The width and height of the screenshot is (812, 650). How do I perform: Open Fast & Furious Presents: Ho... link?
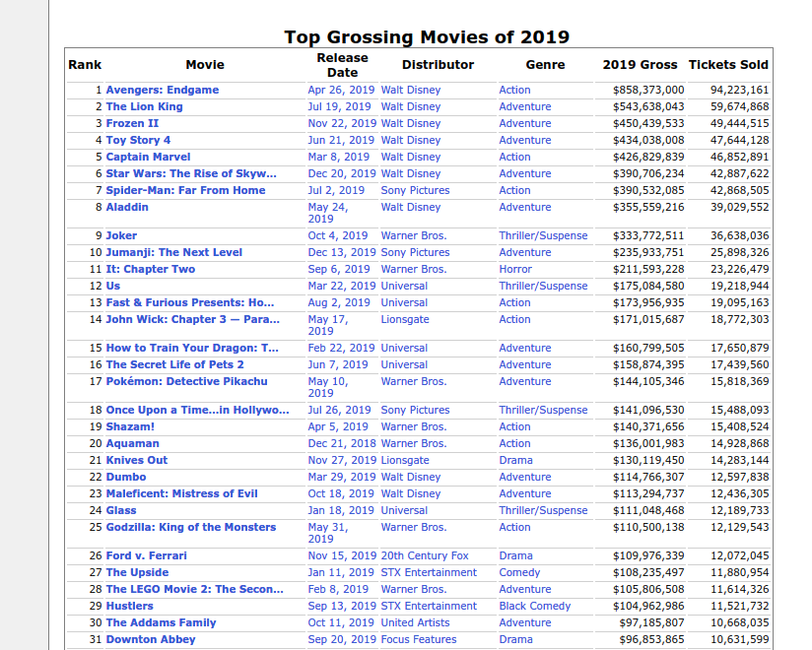click(190, 302)
